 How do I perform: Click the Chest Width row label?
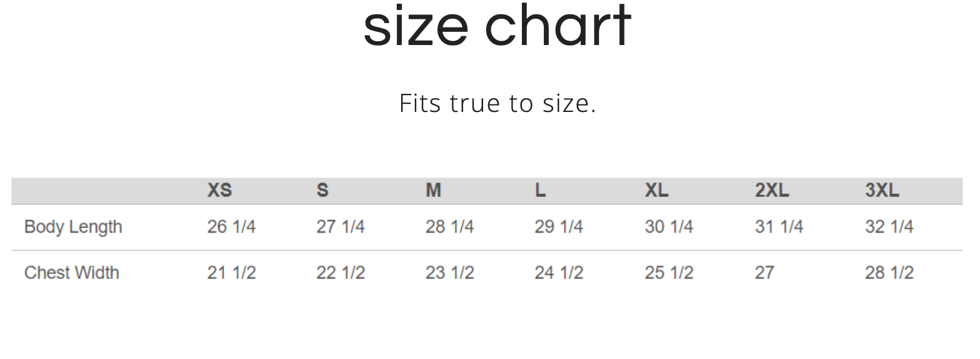click(71, 273)
